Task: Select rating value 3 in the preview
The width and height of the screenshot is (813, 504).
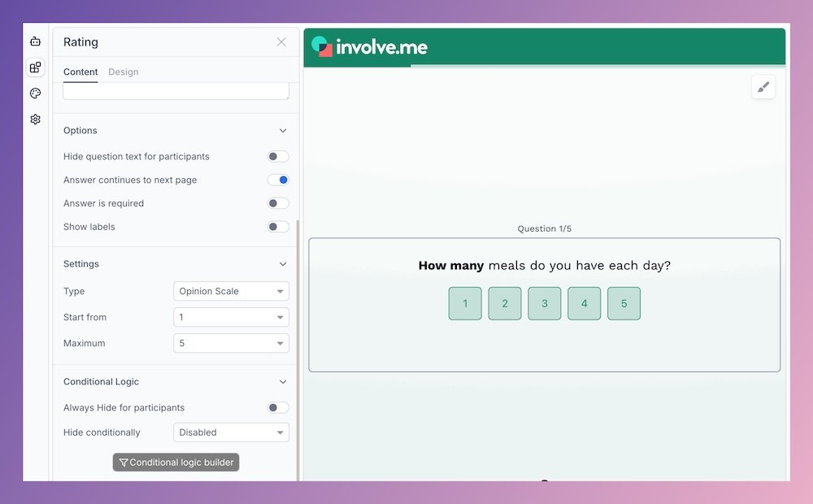Action: 544,303
